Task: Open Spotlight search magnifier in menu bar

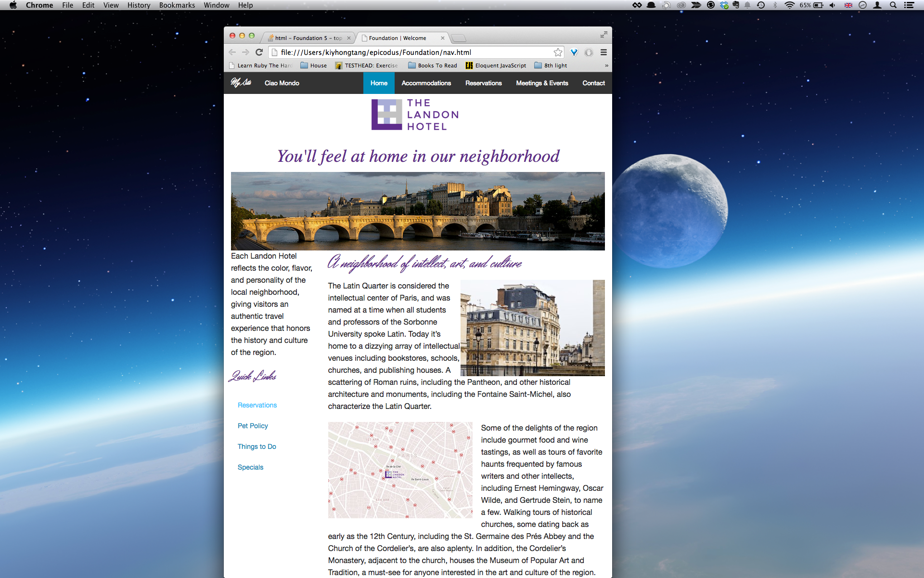Action: (x=893, y=5)
